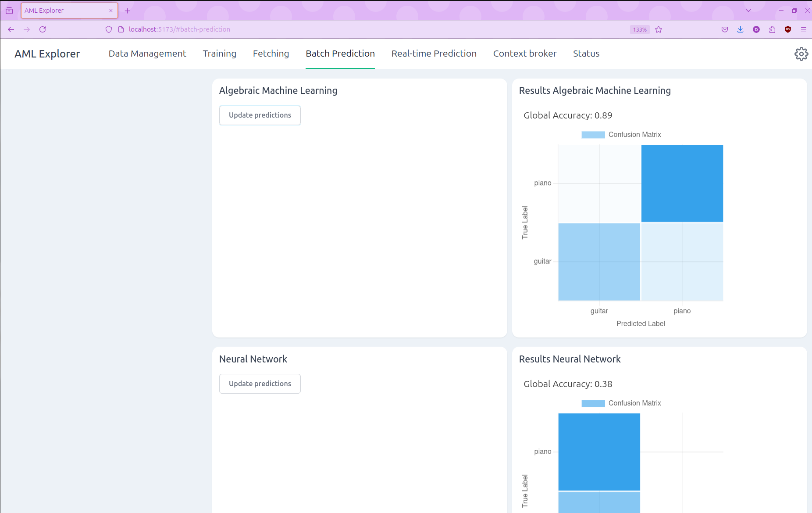812x513 pixels.
Task: Open the Real-time Prediction tab
Action: pos(434,54)
